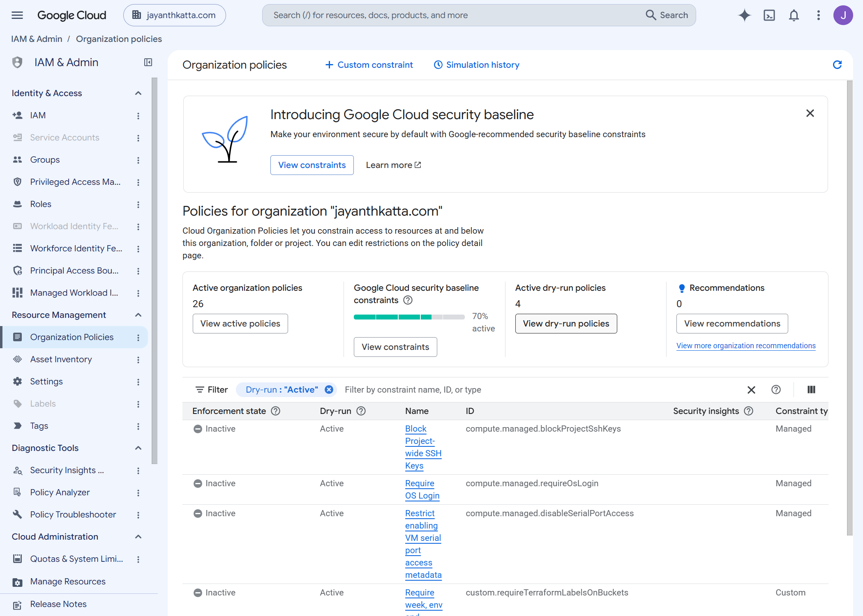
Task: Open filter help question mark icon
Action: click(775, 390)
